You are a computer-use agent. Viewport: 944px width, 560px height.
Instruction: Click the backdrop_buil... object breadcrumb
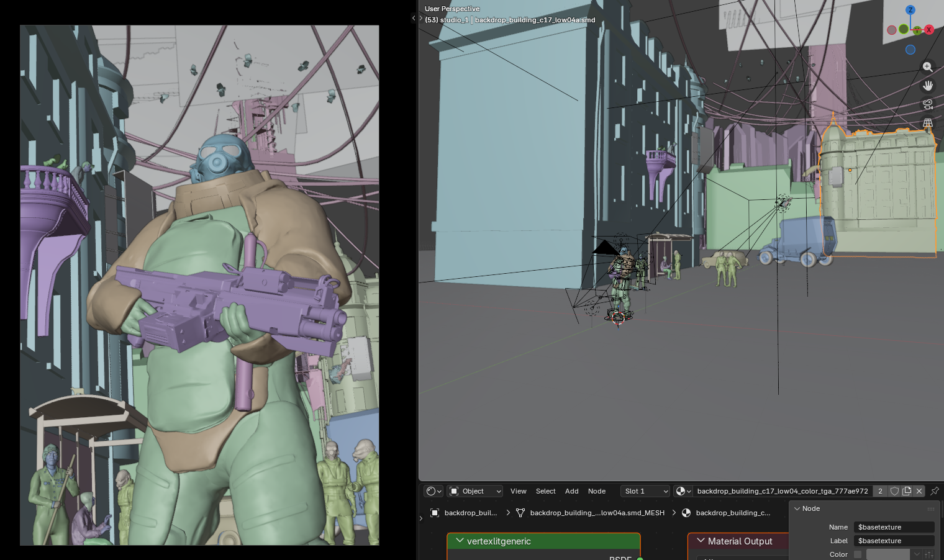click(471, 513)
